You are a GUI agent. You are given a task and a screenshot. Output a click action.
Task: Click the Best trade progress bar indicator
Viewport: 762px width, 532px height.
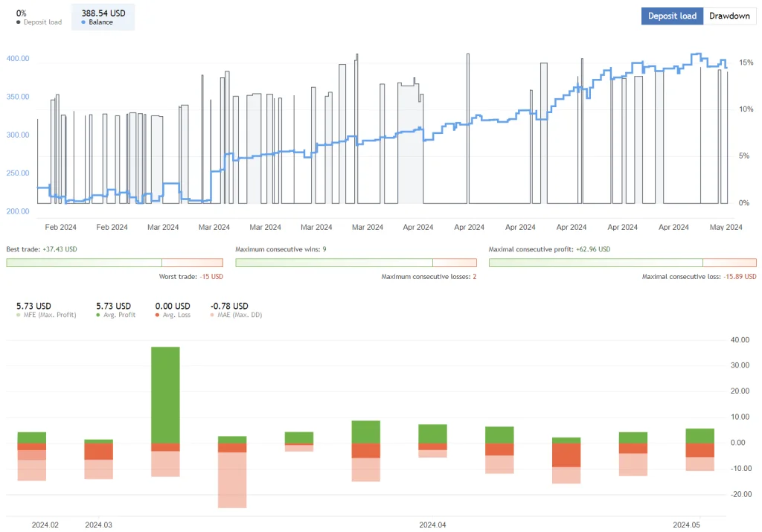(x=113, y=262)
